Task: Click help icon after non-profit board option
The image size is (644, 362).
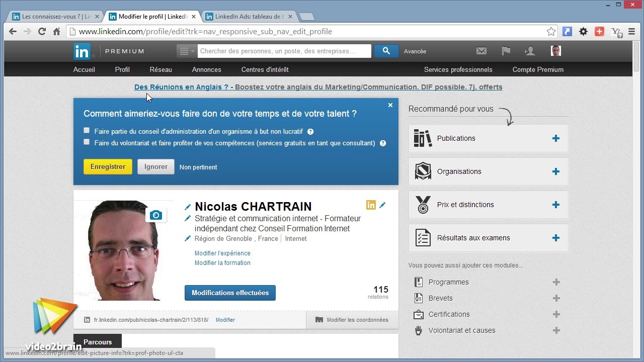Action: (x=310, y=132)
